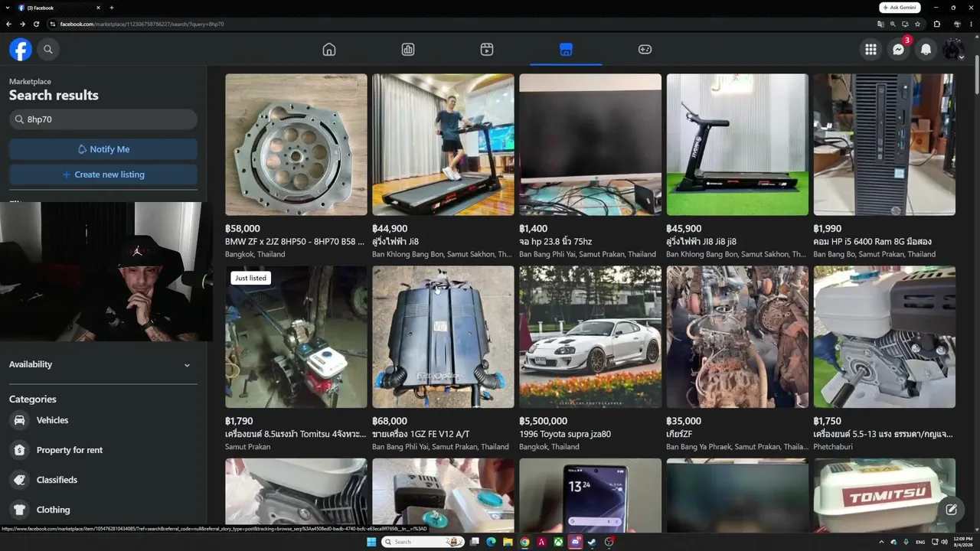Viewport: 980px width, 551px height.
Task: Click the ฿58,000 price text
Action: pyautogui.click(x=243, y=228)
